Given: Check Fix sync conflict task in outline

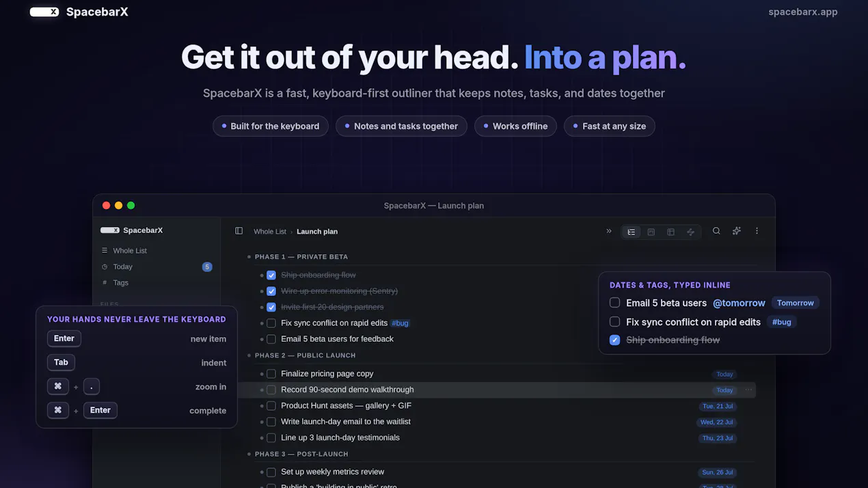Looking at the screenshot, I should click(x=271, y=323).
